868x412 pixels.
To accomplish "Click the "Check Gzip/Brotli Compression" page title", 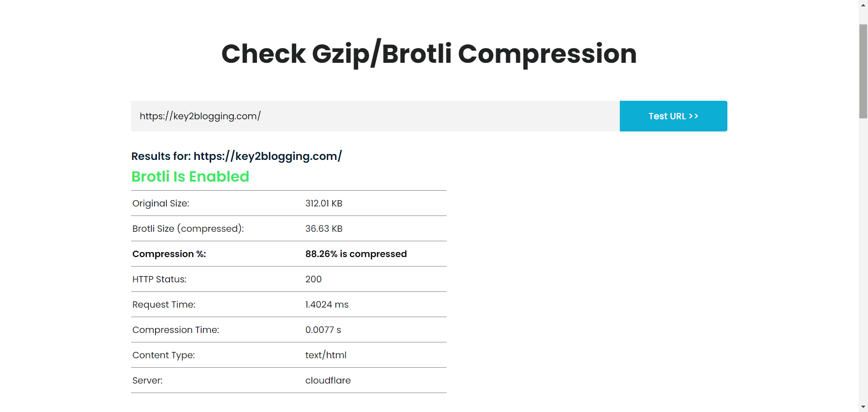I will 429,53.
